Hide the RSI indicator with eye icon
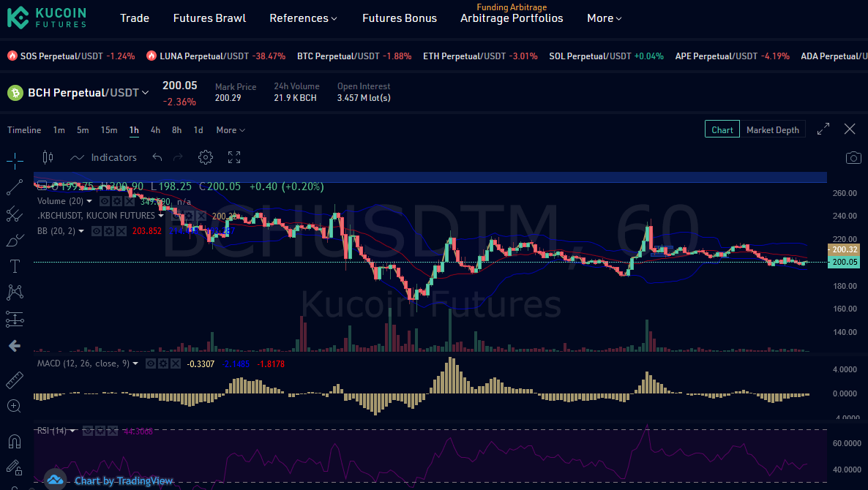 click(88, 431)
